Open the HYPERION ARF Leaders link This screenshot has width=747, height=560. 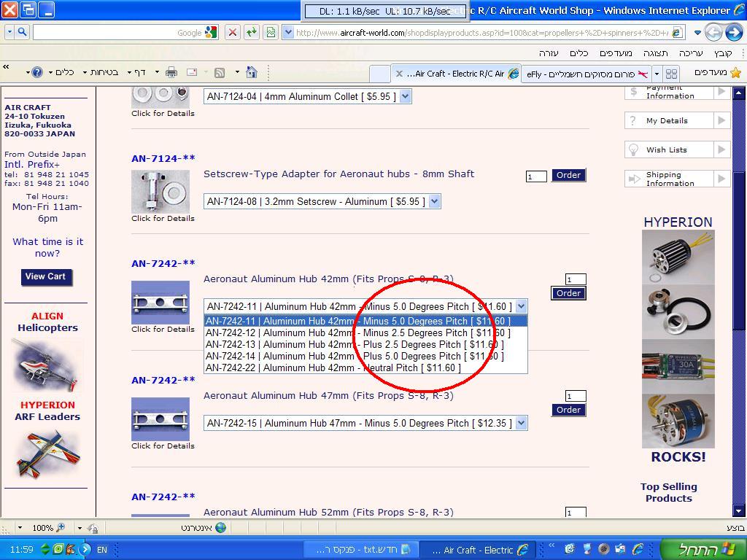point(47,411)
